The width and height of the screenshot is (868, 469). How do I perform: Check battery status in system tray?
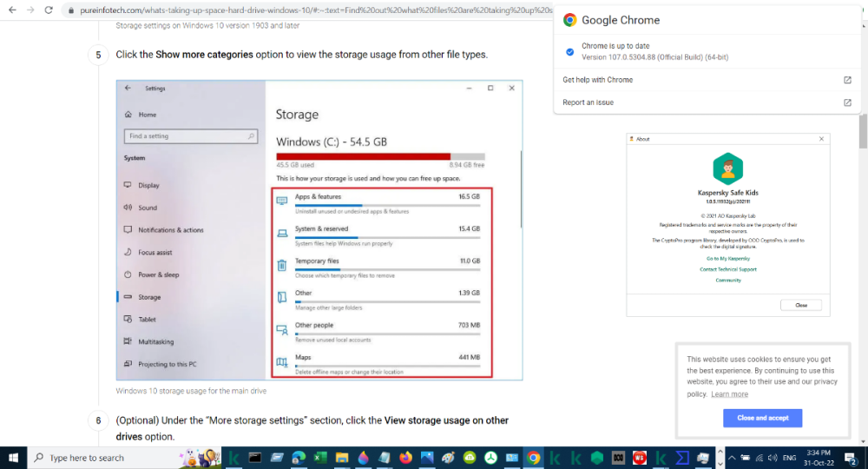[x=746, y=458]
